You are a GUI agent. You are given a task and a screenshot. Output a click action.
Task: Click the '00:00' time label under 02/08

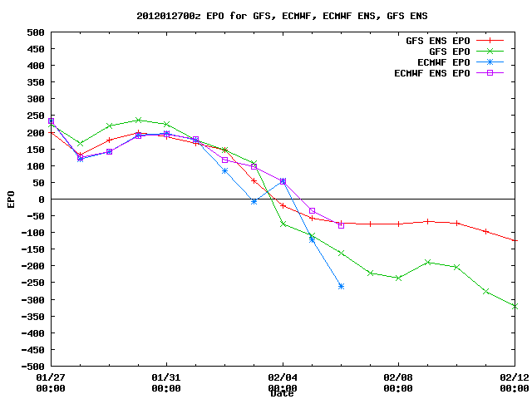point(398,388)
